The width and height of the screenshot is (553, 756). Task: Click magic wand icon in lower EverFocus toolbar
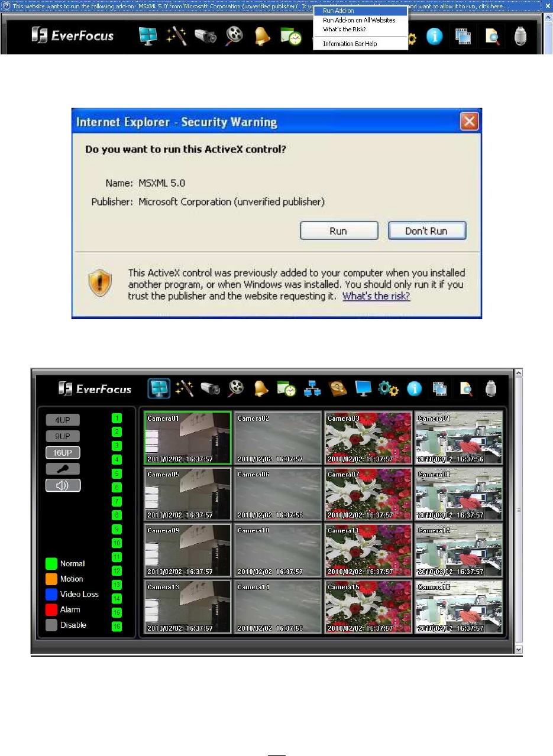coord(185,388)
